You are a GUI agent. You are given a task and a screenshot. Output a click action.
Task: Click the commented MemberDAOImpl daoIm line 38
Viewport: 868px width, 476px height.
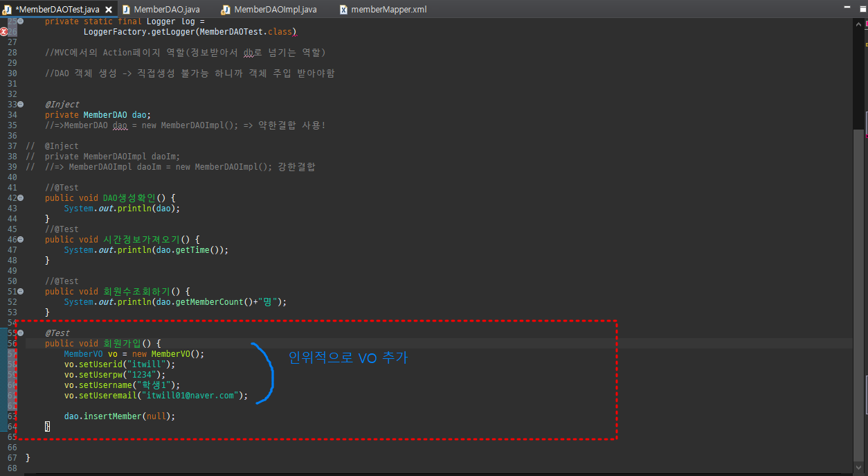(x=112, y=157)
